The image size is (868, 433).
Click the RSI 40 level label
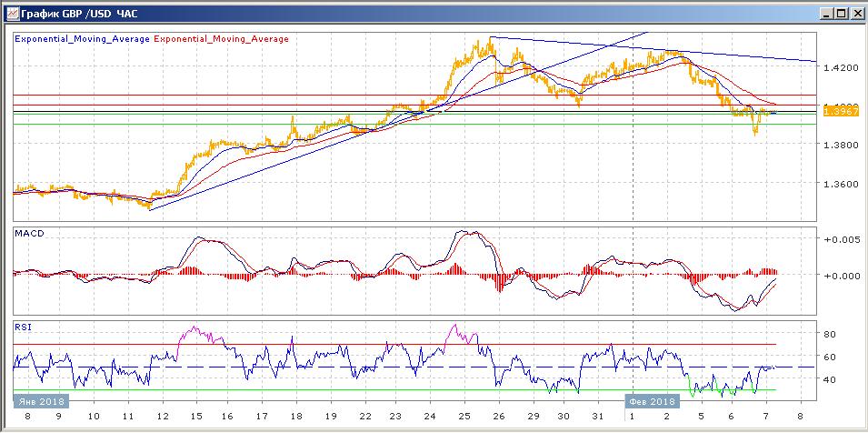point(829,380)
